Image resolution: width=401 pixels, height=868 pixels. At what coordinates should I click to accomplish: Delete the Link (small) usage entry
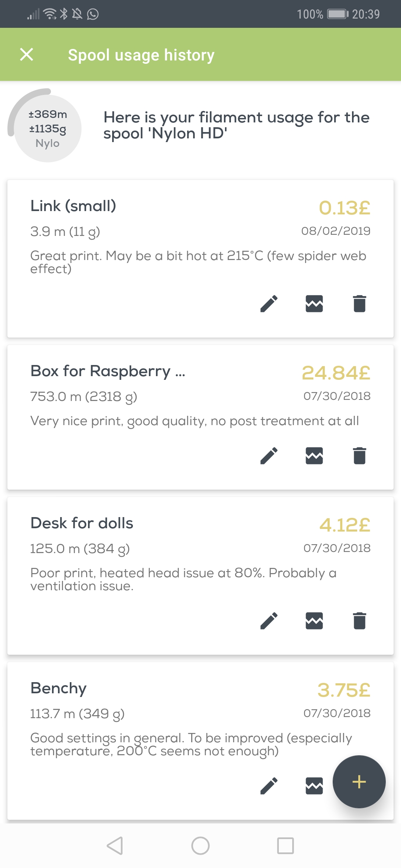359,304
